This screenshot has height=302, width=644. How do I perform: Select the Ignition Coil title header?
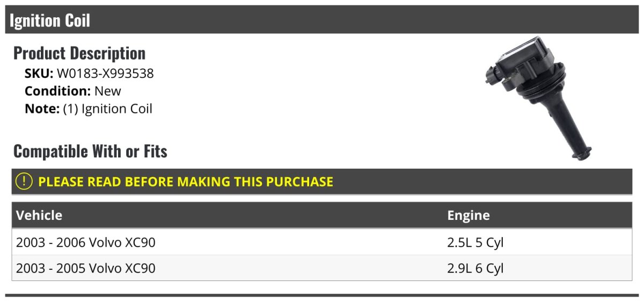[x=50, y=20]
